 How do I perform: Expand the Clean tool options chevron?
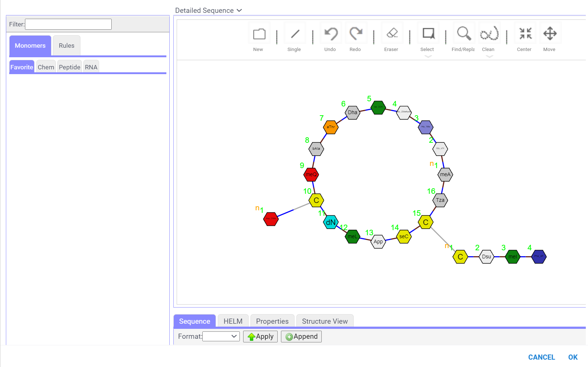click(488, 56)
